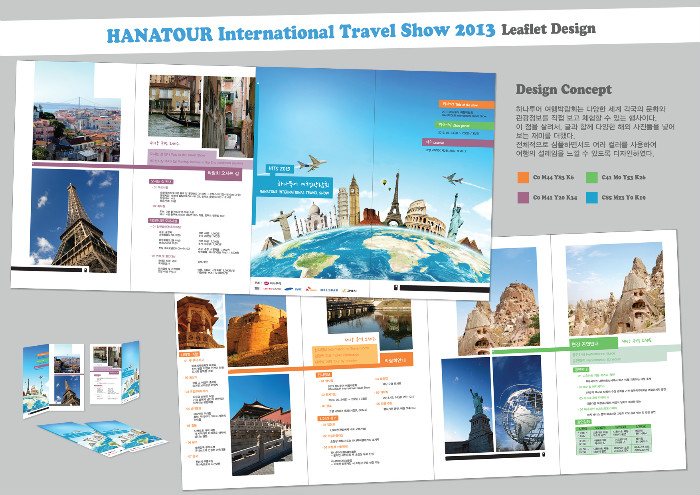Click the Eiffel Tower on the cover globe

point(394,200)
